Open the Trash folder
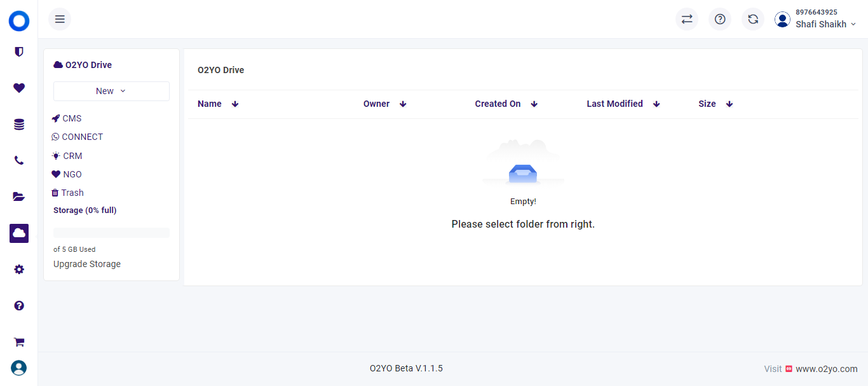 [x=67, y=193]
